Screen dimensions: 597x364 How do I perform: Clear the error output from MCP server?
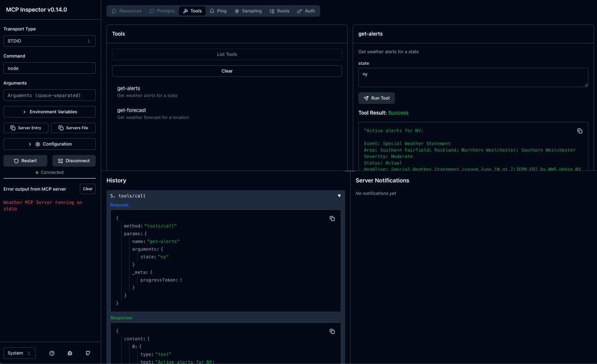[88, 189]
